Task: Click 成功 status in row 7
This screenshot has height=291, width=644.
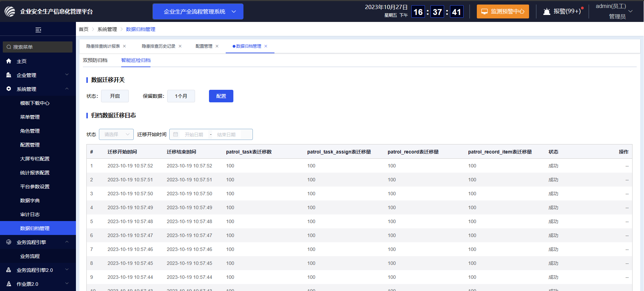Action: (553, 249)
